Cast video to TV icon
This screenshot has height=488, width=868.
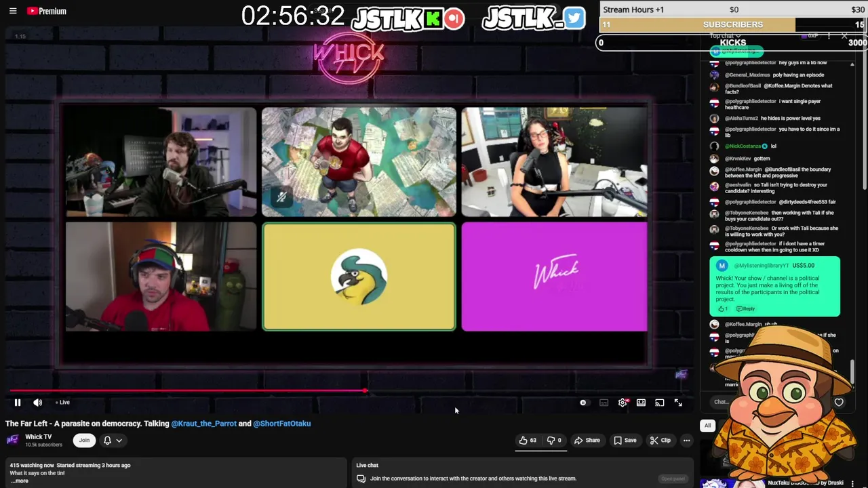[x=659, y=403]
